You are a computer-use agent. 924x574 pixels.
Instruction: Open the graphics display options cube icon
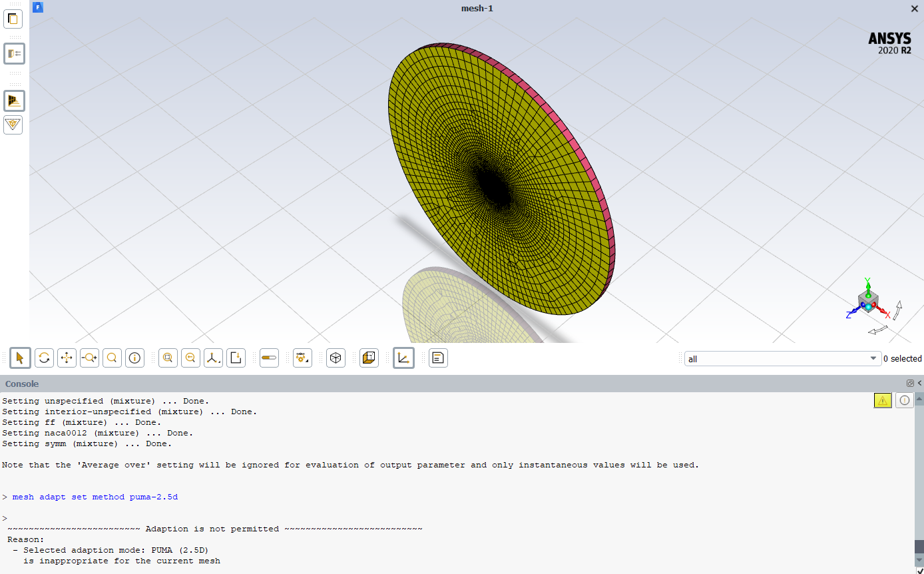point(336,358)
